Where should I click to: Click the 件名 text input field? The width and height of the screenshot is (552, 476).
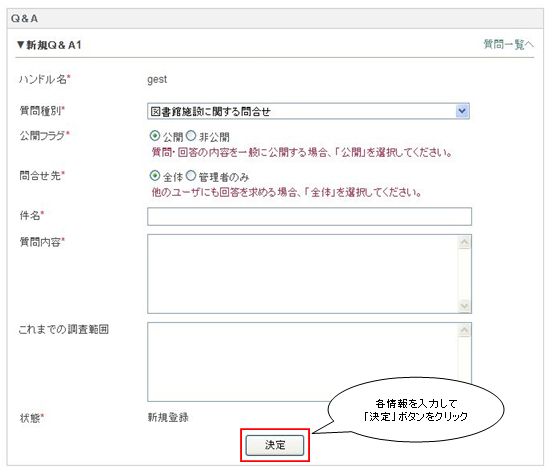pos(309,216)
